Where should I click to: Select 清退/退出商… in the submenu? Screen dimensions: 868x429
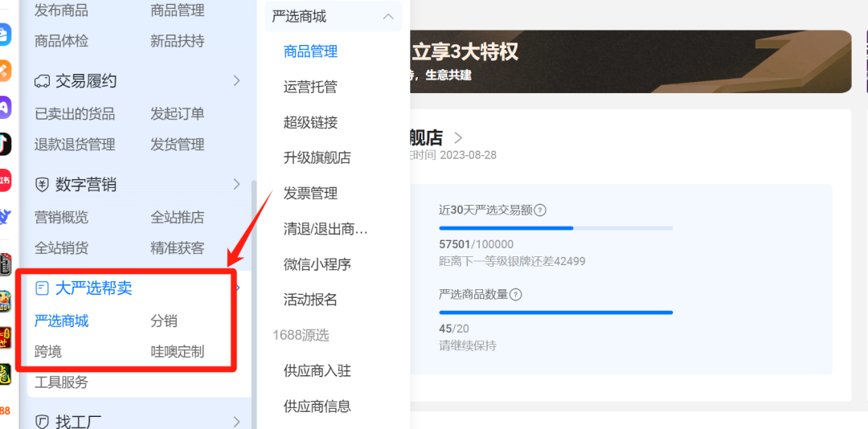coord(325,229)
